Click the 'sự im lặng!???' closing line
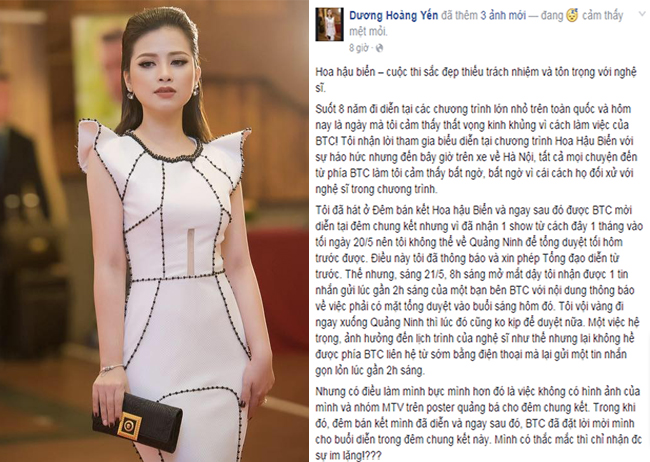The image size is (650, 462). (348, 455)
